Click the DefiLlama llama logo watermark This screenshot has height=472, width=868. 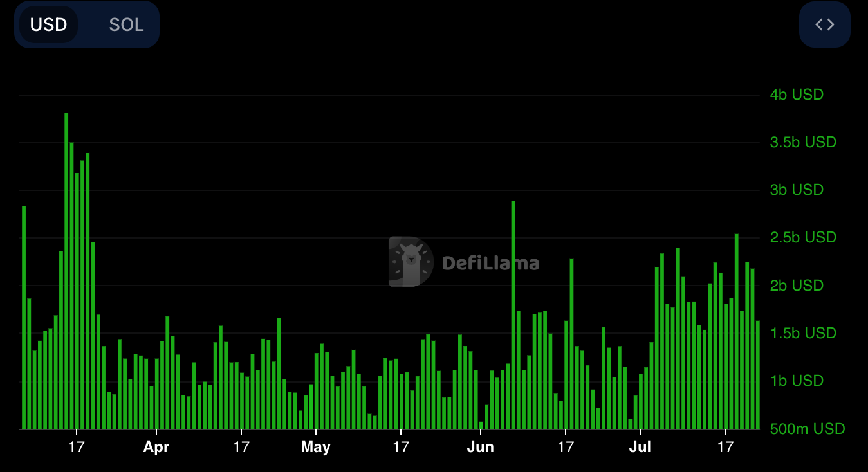pyautogui.click(x=411, y=262)
